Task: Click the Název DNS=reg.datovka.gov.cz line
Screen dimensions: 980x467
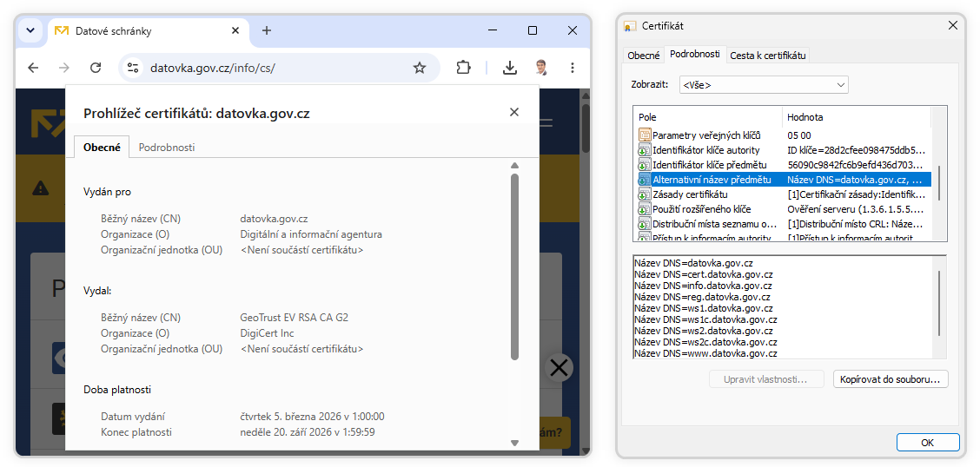Action: pyautogui.click(x=702, y=297)
